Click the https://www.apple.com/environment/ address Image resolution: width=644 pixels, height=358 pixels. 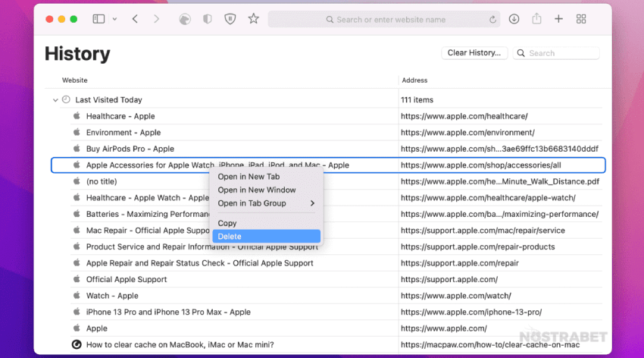[467, 132]
